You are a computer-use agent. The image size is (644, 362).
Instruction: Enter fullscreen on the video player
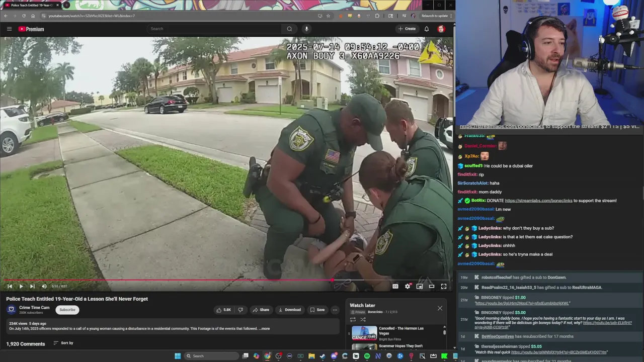click(x=444, y=286)
